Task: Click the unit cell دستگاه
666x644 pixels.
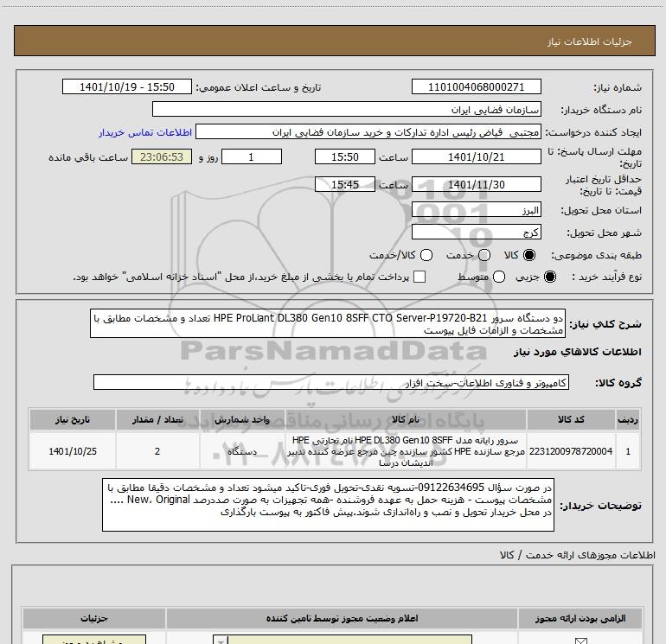Action: 241,451
